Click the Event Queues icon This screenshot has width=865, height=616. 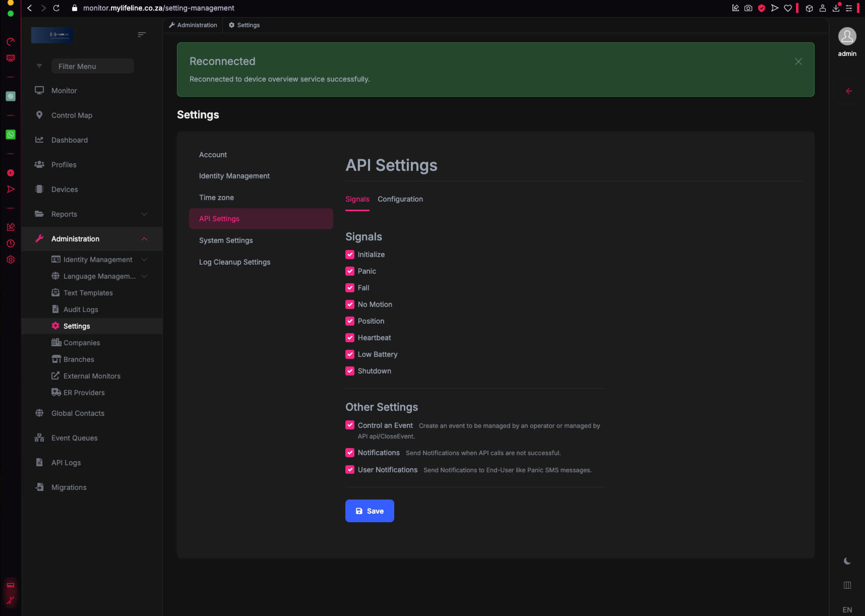pyautogui.click(x=39, y=438)
